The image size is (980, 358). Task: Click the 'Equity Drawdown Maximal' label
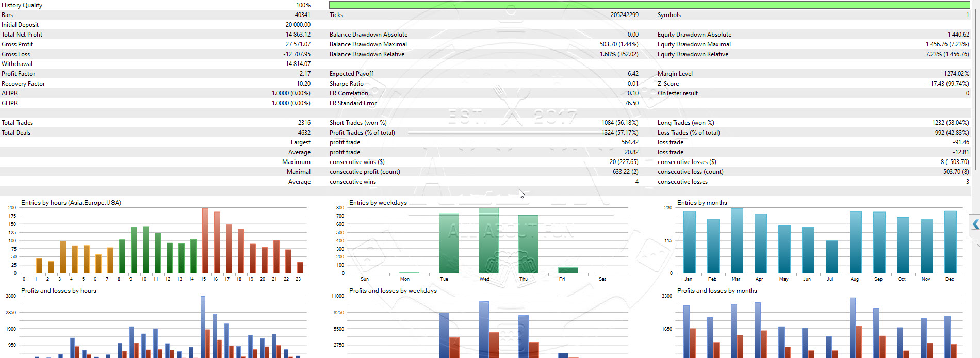(x=694, y=44)
